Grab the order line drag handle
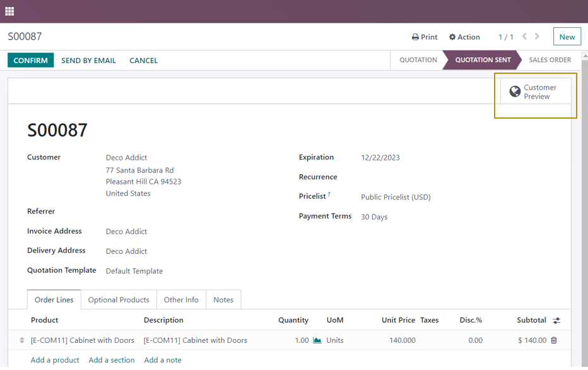Screen dimensions: 588x370 [x=22, y=340]
